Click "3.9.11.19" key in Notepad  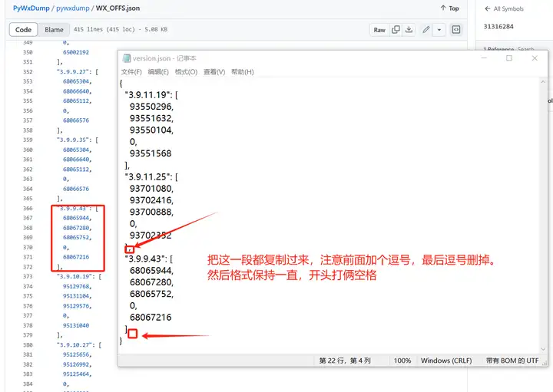click(x=146, y=95)
